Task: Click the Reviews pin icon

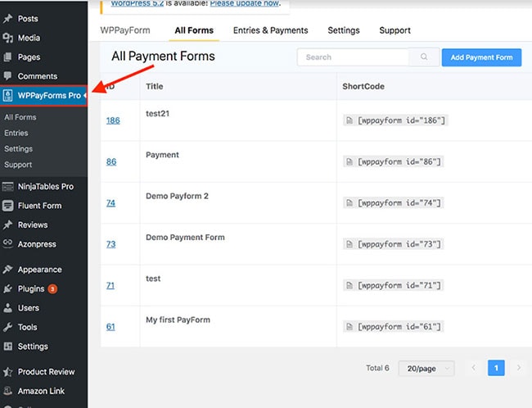Action: click(x=7, y=224)
